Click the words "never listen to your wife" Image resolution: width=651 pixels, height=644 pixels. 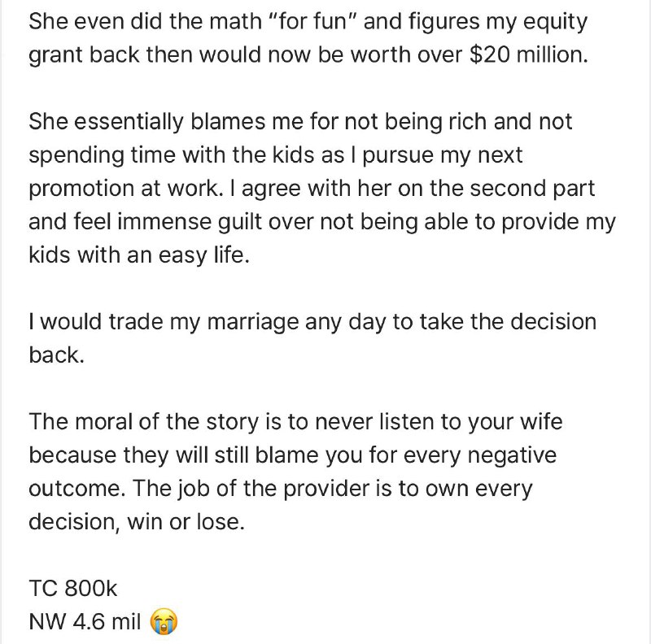click(439, 421)
